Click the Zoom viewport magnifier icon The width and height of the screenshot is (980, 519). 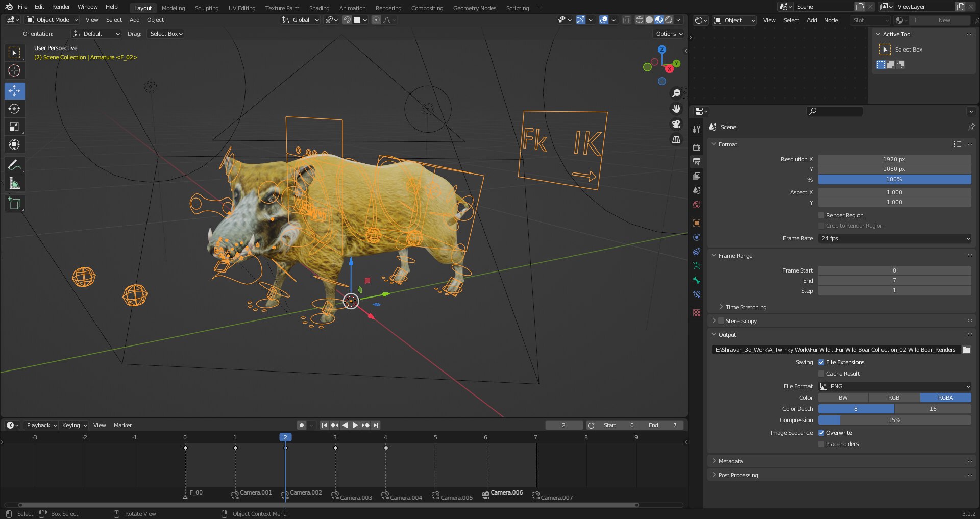676,93
